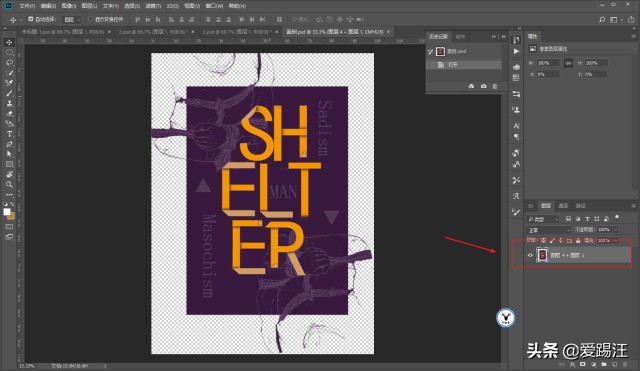Select the Marquee selection tool

coord(9,53)
